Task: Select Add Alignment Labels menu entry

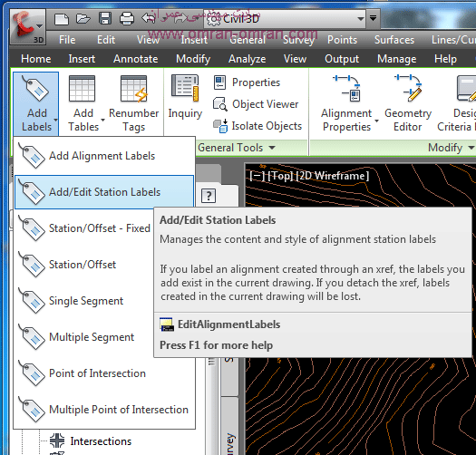Action: [x=104, y=156]
